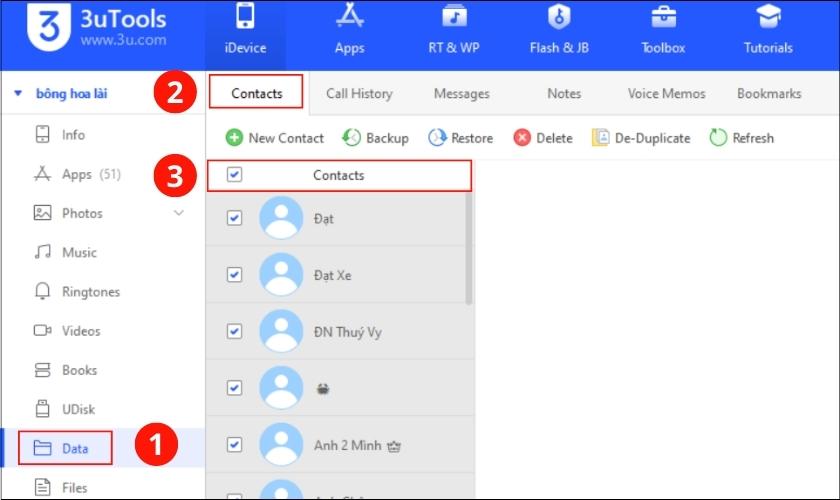Click the www.3u.com link text
This screenshot has height=500, width=840.
(123, 40)
